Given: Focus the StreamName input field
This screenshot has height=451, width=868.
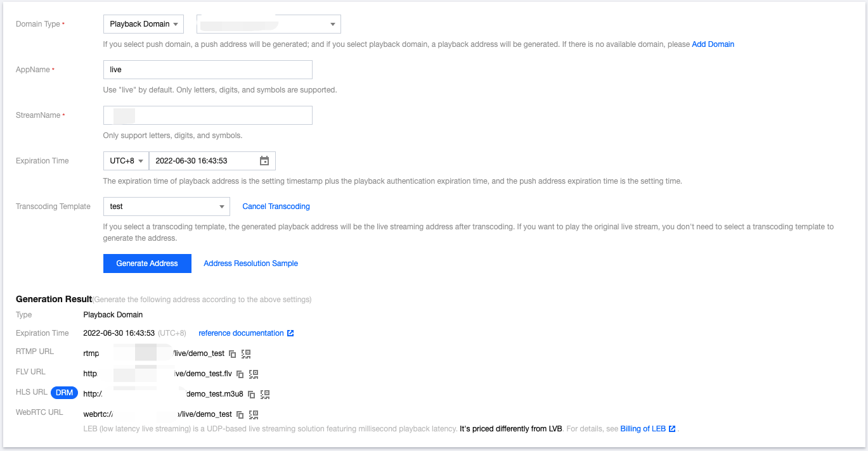Looking at the screenshot, I should click(207, 115).
